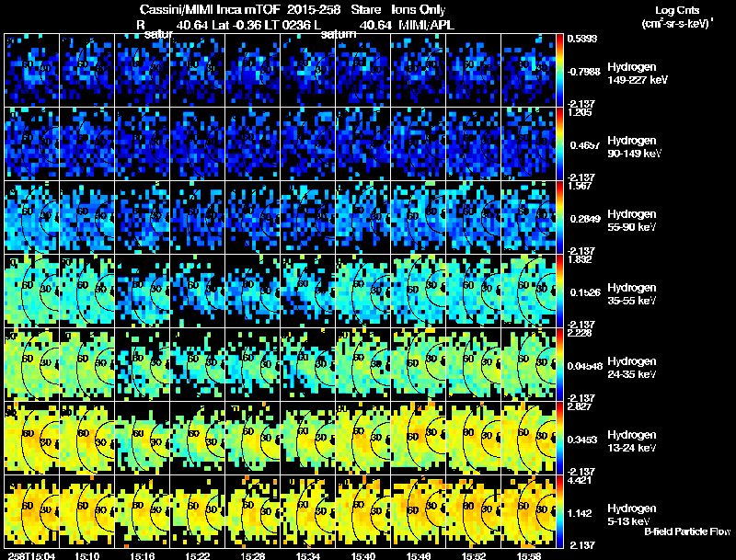The image size is (736, 560).
Task: Click the 0.1526 color scale value
Action: click(x=585, y=292)
